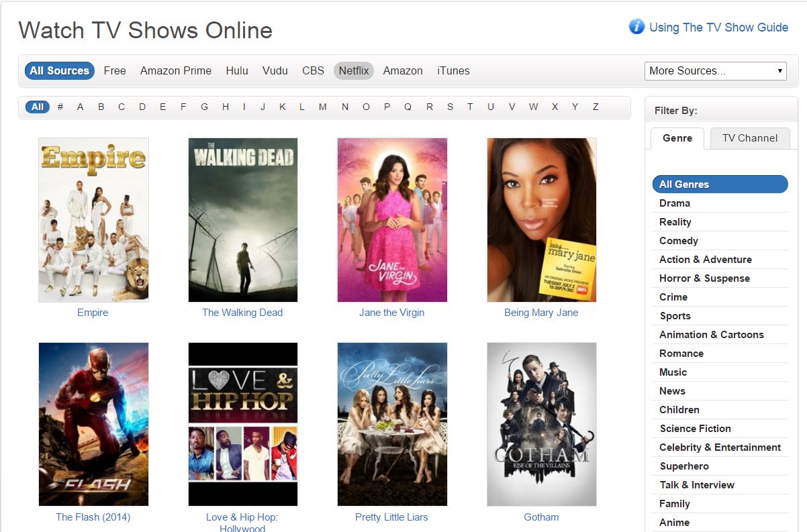The height and width of the screenshot is (532, 807).
Task: Choose the Horror & Suspense genre
Action: 704,278
